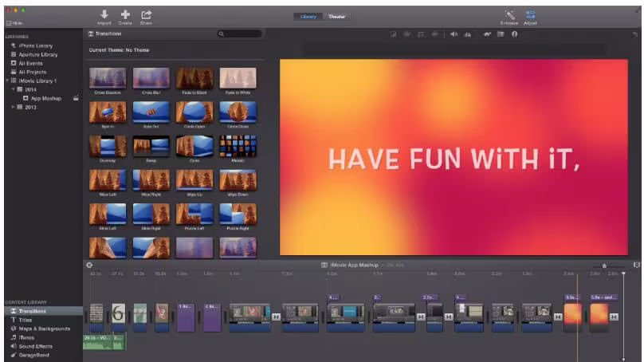Select the Spin In transition
This screenshot has width=644, height=362.
108,112
